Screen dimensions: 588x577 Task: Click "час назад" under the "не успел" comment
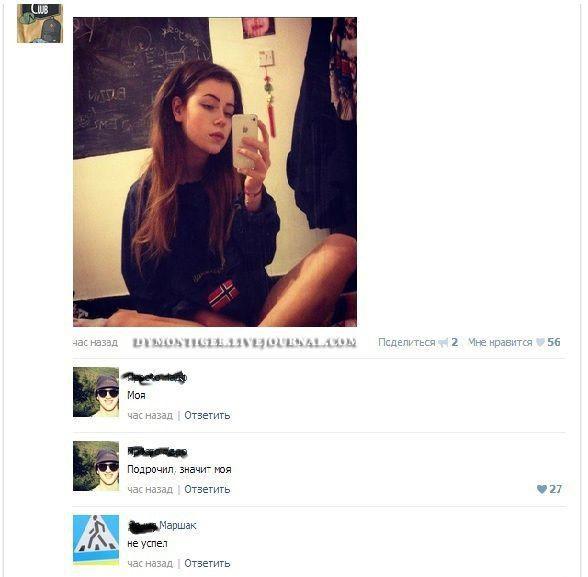[x=150, y=563]
